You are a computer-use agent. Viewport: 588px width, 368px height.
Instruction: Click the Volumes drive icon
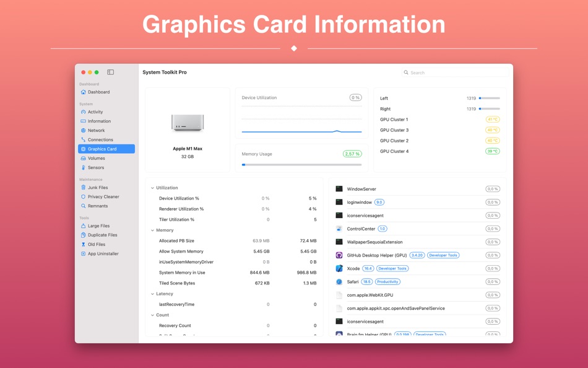pyautogui.click(x=84, y=159)
